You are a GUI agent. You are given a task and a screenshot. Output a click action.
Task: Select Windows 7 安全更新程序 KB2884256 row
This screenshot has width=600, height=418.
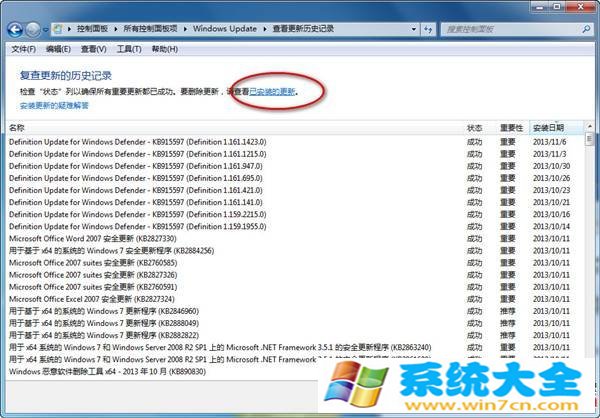pyautogui.click(x=295, y=251)
